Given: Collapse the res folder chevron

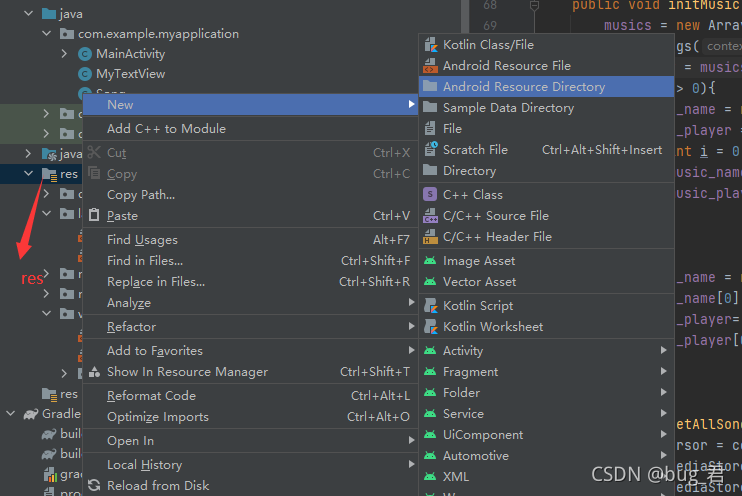Looking at the screenshot, I should [x=28, y=173].
